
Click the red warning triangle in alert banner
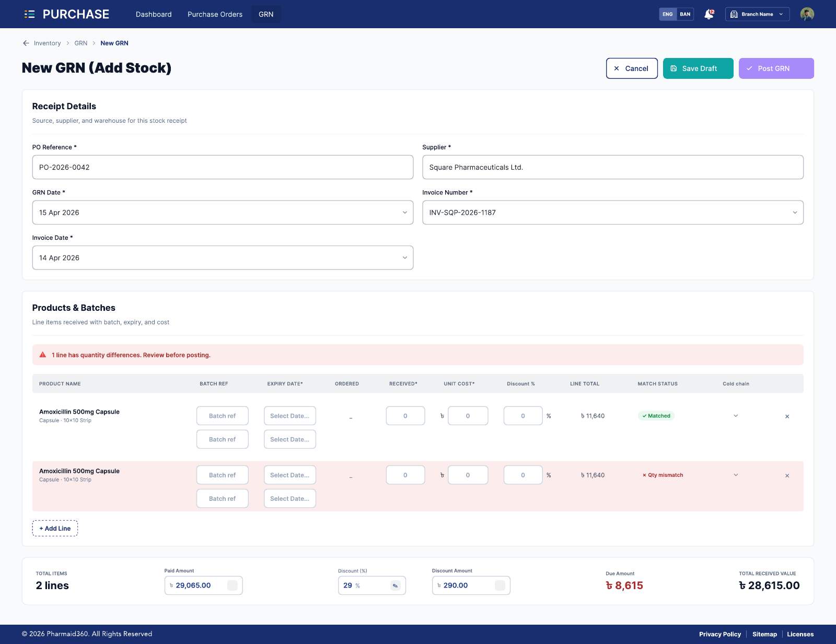coord(43,355)
